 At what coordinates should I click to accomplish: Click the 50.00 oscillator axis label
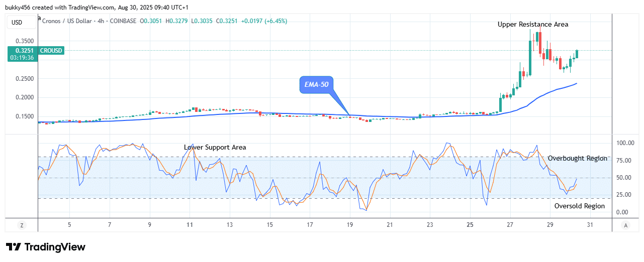[x=624, y=178]
